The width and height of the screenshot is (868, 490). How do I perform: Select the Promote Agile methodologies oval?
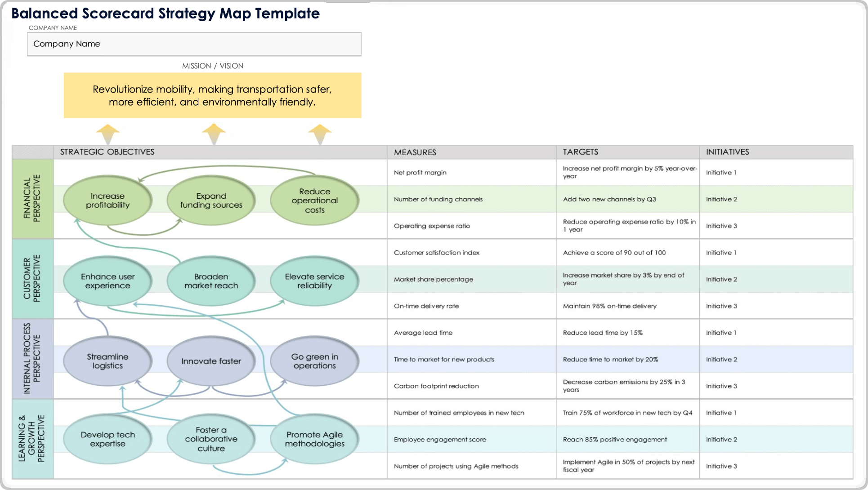point(314,439)
